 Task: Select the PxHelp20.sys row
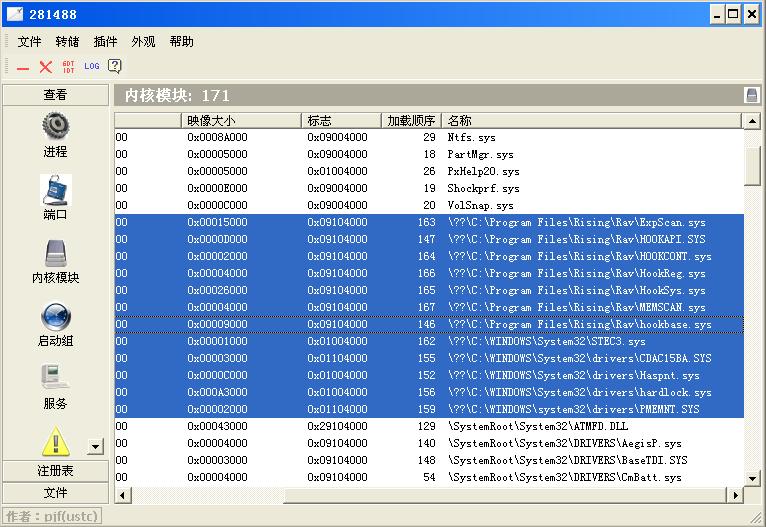pos(429,171)
